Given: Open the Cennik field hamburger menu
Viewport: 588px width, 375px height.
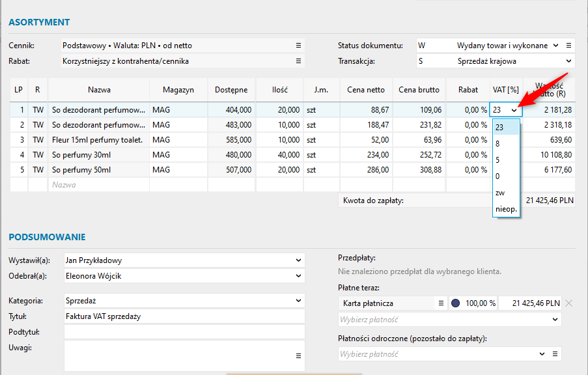Looking at the screenshot, I should point(298,46).
